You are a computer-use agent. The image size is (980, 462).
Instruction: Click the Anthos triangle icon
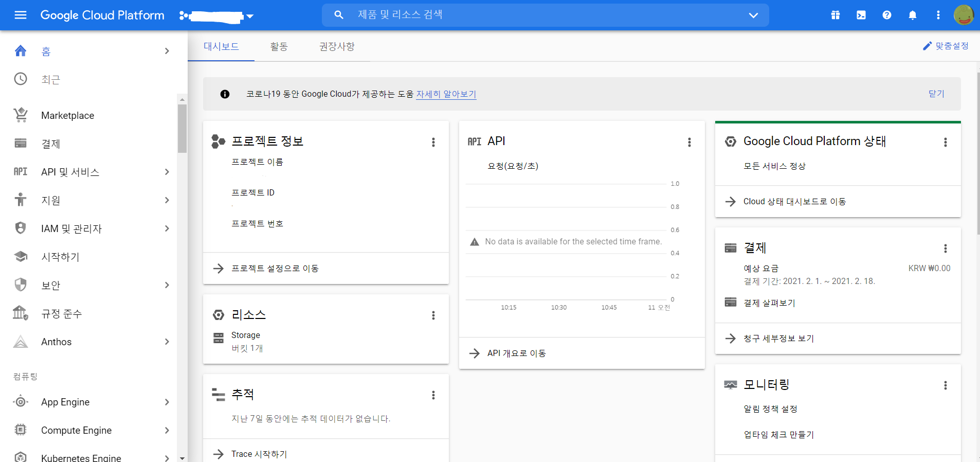[21, 342]
